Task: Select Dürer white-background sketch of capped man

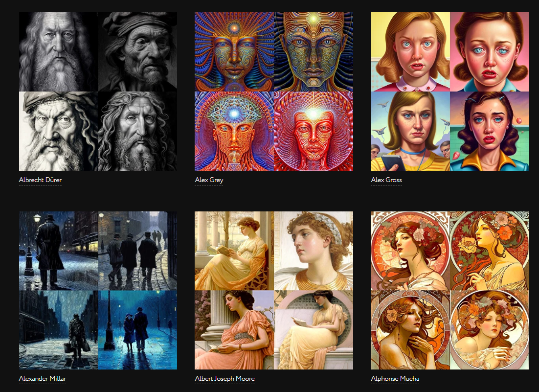Action: pyautogui.click(x=58, y=131)
